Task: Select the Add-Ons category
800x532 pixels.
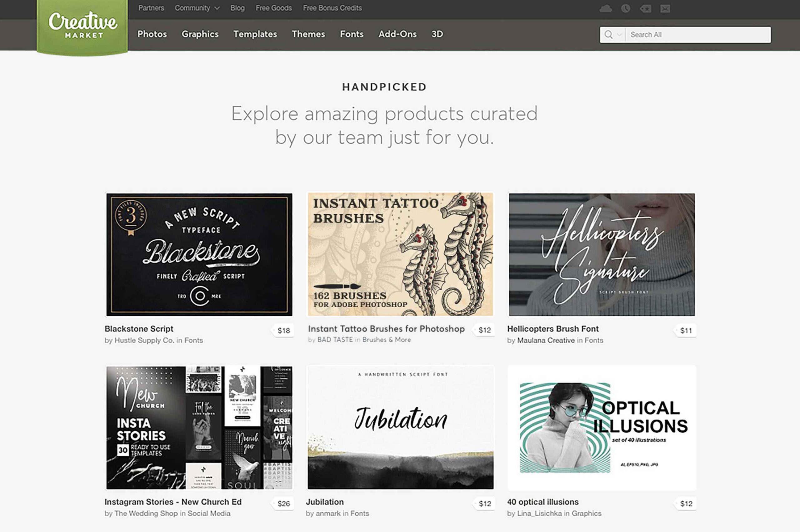Action: pyautogui.click(x=397, y=34)
